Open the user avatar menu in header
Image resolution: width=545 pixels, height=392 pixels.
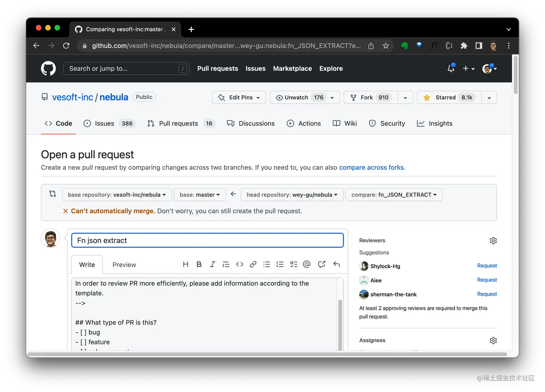(x=489, y=69)
